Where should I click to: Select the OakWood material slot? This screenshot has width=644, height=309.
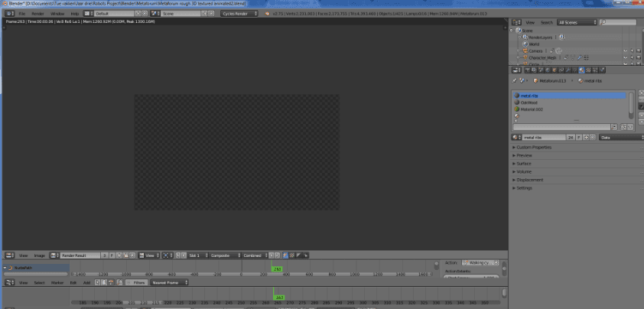pyautogui.click(x=529, y=102)
